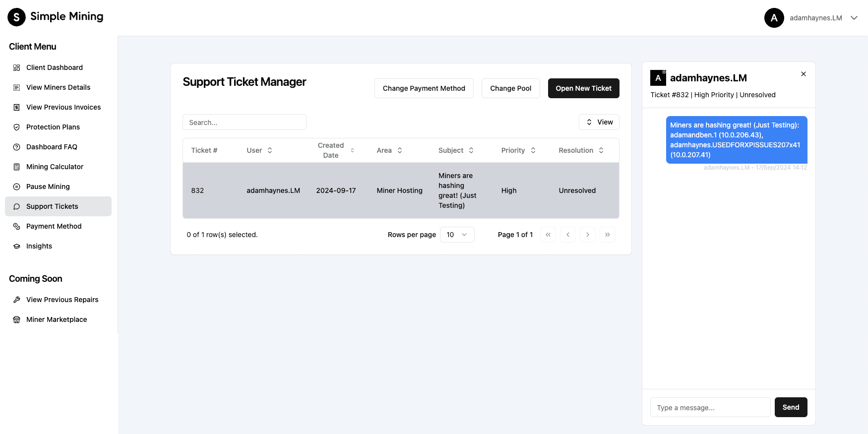Click the Support Tickets chat bubble icon
This screenshot has width=868, height=434.
click(16, 206)
